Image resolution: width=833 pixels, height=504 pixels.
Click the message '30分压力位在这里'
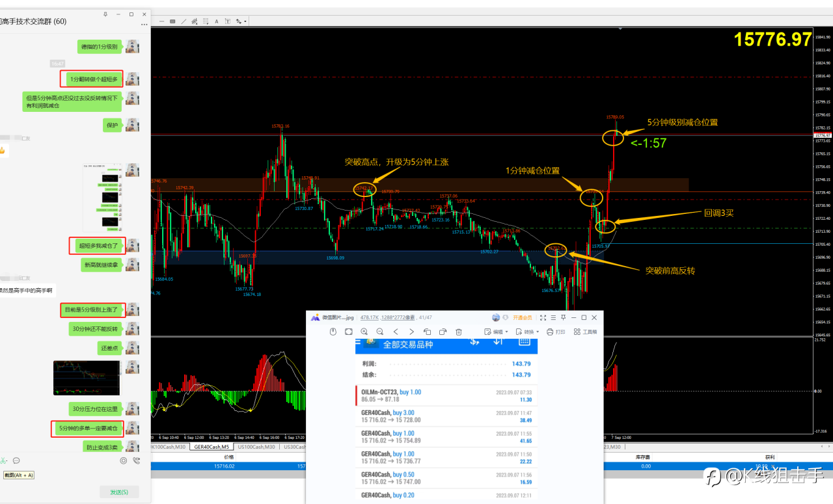[x=95, y=409]
